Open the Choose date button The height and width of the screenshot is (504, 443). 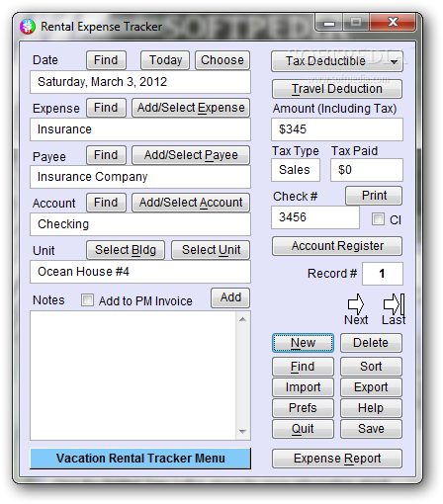(x=222, y=60)
